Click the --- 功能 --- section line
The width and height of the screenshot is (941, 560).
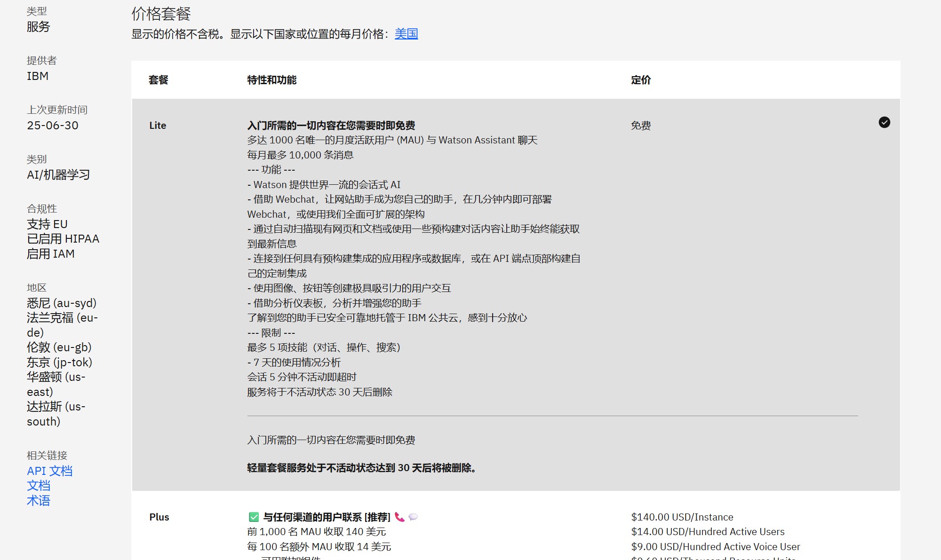click(x=271, y=170)
